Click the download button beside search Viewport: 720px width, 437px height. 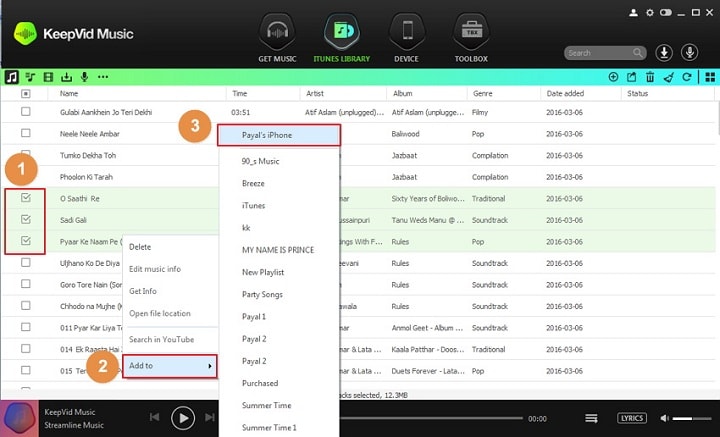(664, 53)
